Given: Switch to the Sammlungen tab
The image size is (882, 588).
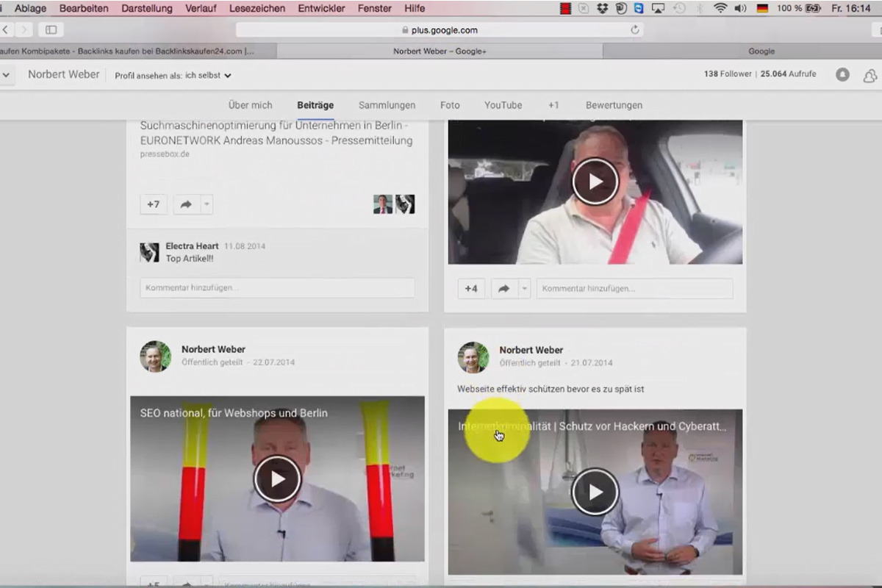Looking at the screenshot, I should (387, 105).
